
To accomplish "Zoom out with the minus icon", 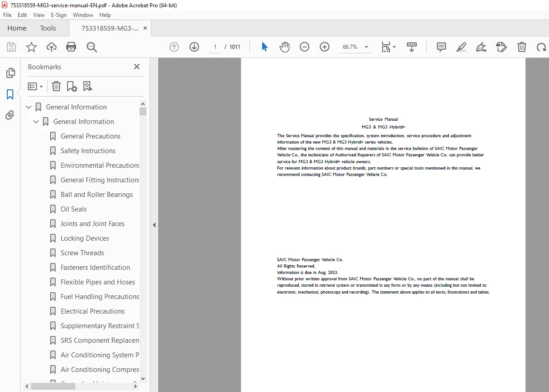I will tap(305, 47).
